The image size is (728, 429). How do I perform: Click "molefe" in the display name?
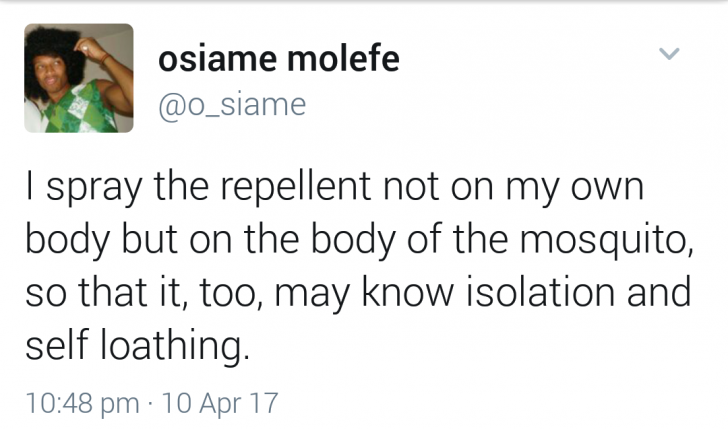(343, 59)
